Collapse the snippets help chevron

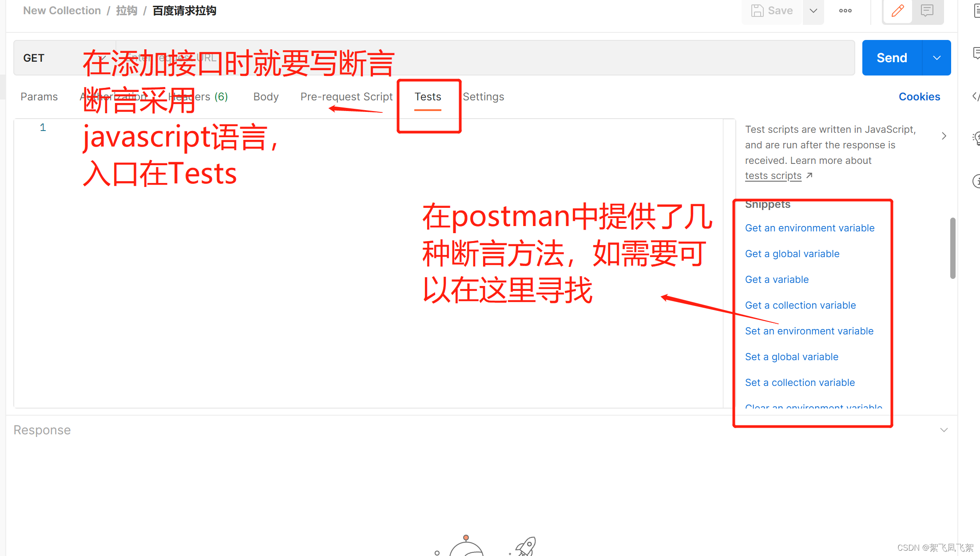[944, 136]
